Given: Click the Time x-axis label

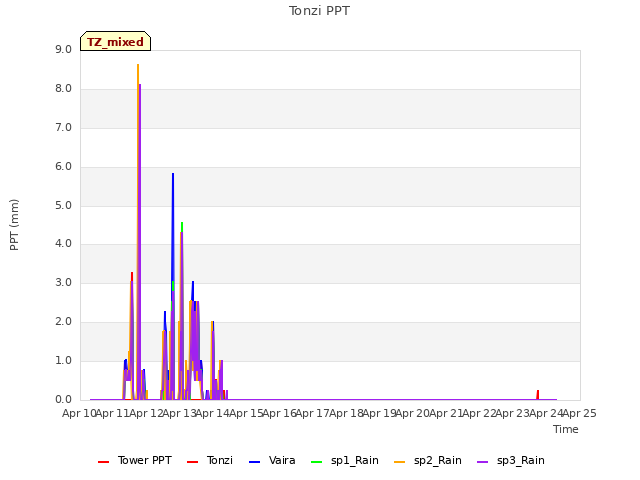Looking at the screenshot, I should tap(566, 429).
